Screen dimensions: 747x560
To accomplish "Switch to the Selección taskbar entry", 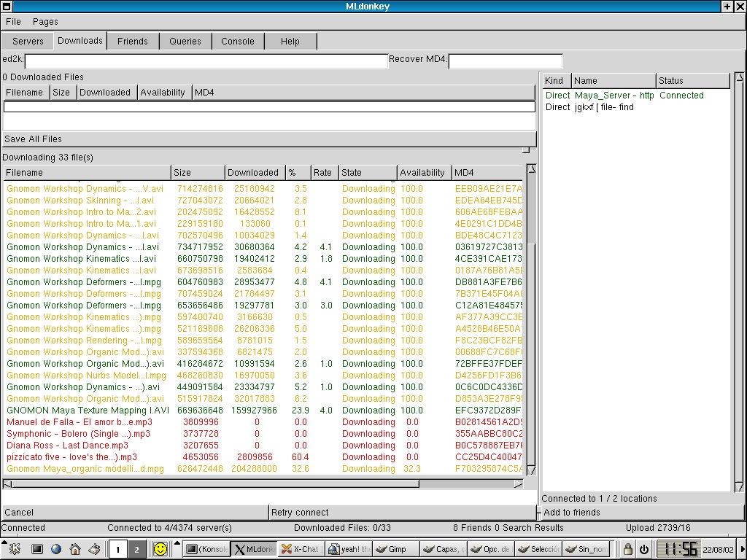I will point(539,549).
